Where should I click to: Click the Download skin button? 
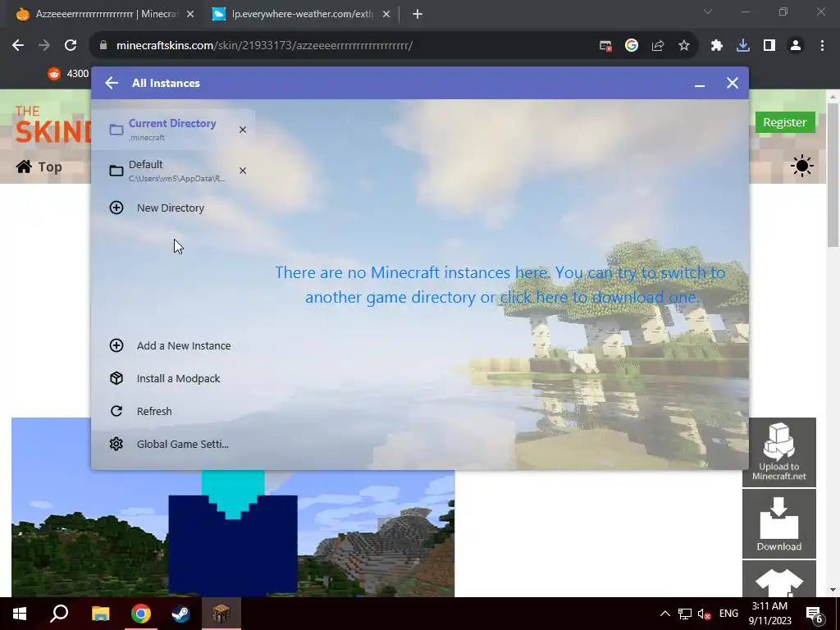coord(779,524)
